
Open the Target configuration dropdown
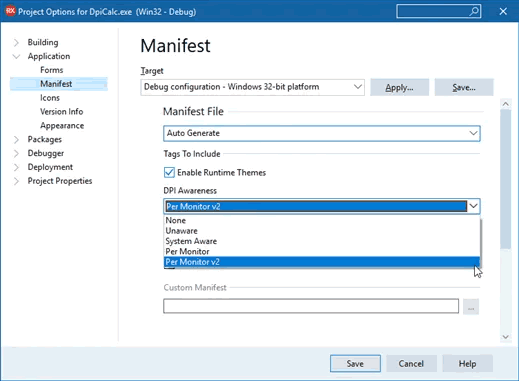(x=252, y=87)
